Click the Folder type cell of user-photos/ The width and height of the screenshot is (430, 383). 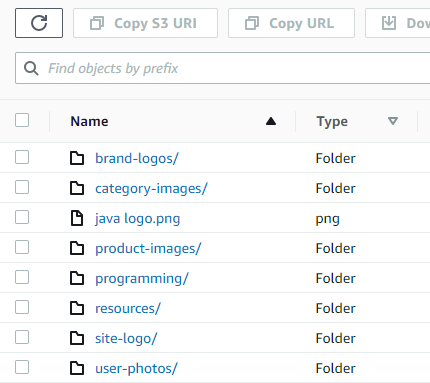pos(336,368)
